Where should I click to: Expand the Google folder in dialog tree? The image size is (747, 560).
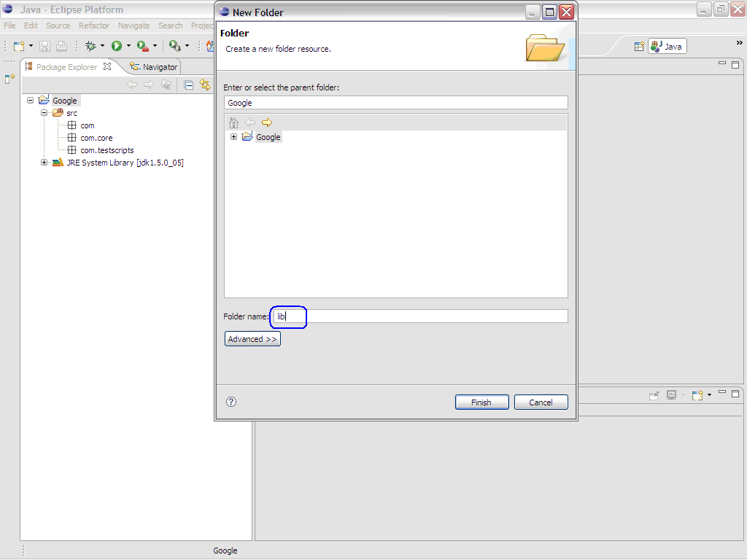(233, 136)
